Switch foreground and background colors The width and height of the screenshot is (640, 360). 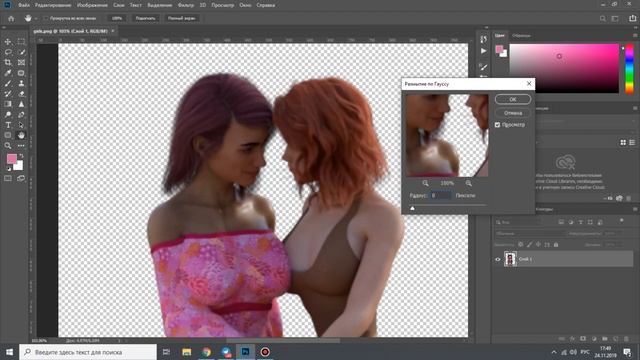tap(21, 156)
